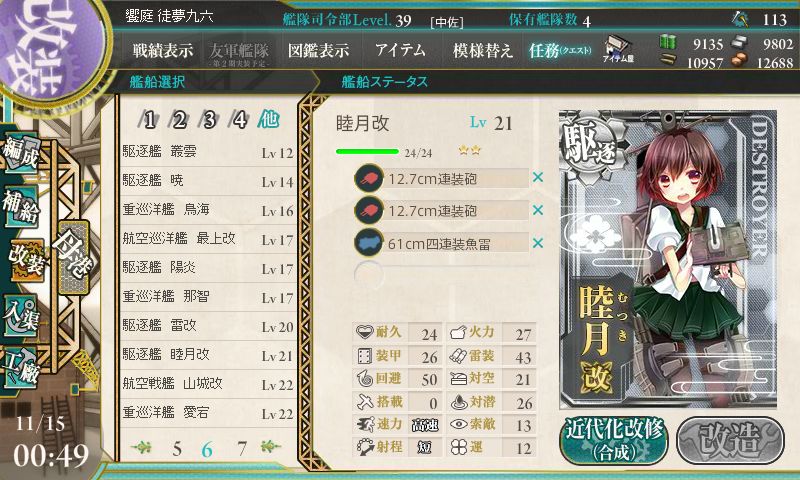800x480 pixels.
Task: Select fleet tab 2
Action: (x=179, y=120)
